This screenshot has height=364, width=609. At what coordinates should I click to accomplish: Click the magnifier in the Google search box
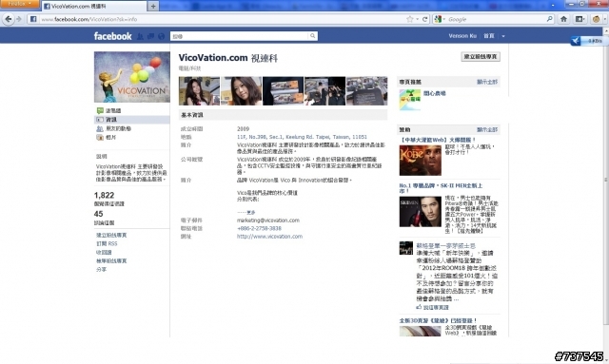(x=549, y=19)
